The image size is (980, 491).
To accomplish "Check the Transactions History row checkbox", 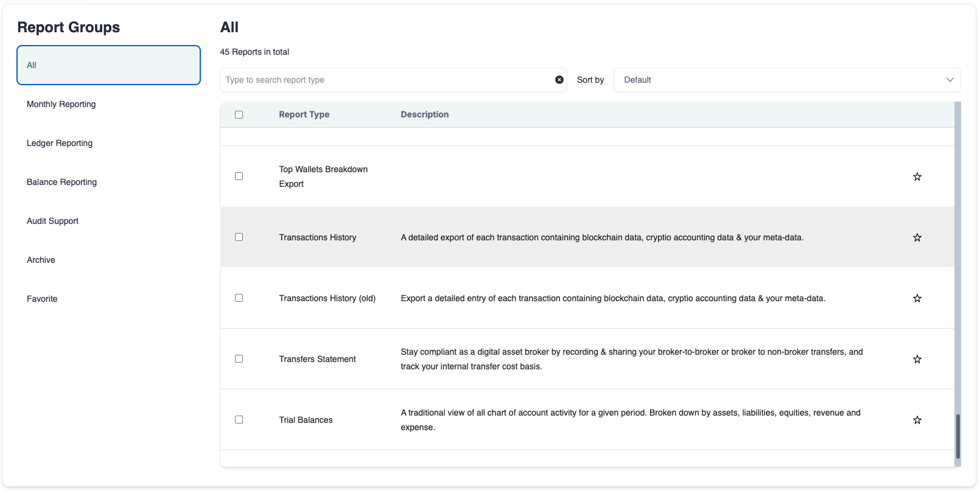I will tap(239, 237).
